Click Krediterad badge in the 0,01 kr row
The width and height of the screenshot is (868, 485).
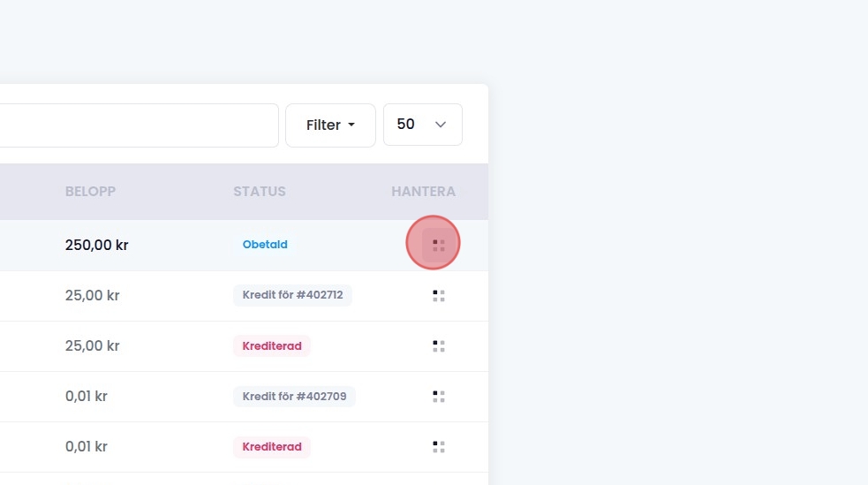(x=272, y=447)
